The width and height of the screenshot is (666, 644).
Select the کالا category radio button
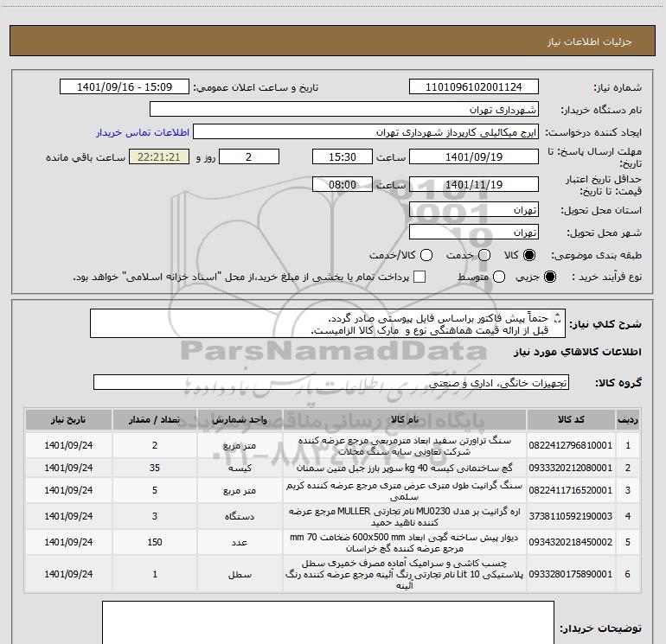point(529,255)
